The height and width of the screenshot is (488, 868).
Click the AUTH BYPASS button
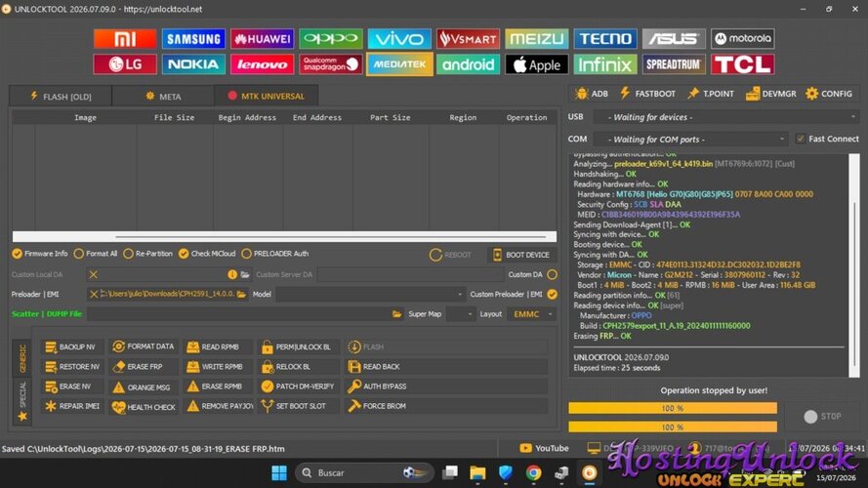[x=445, y=386]
